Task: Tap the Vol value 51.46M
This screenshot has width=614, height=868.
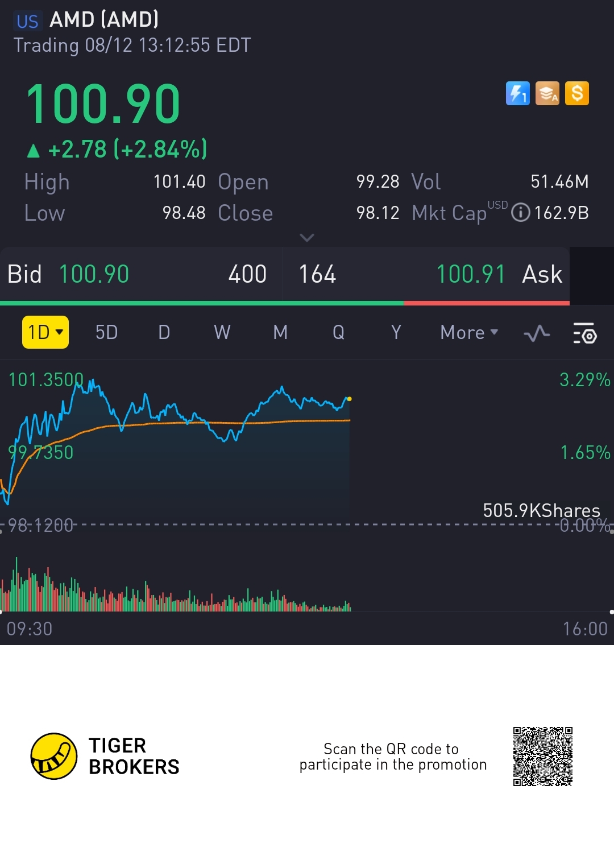Action: (x=560, y=181)
